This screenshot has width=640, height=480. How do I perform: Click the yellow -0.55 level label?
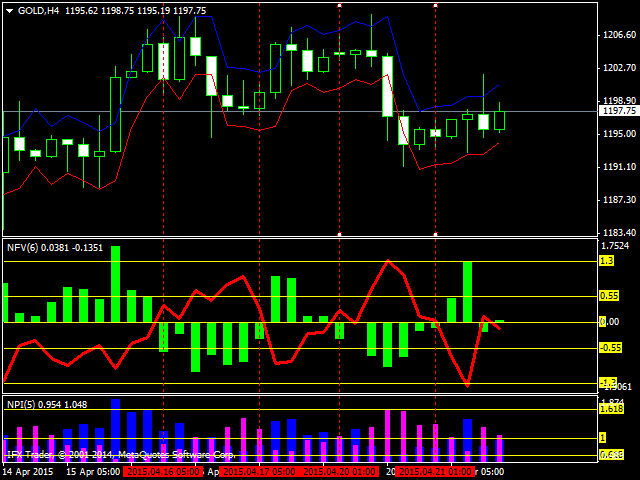[x=611, y=348]
